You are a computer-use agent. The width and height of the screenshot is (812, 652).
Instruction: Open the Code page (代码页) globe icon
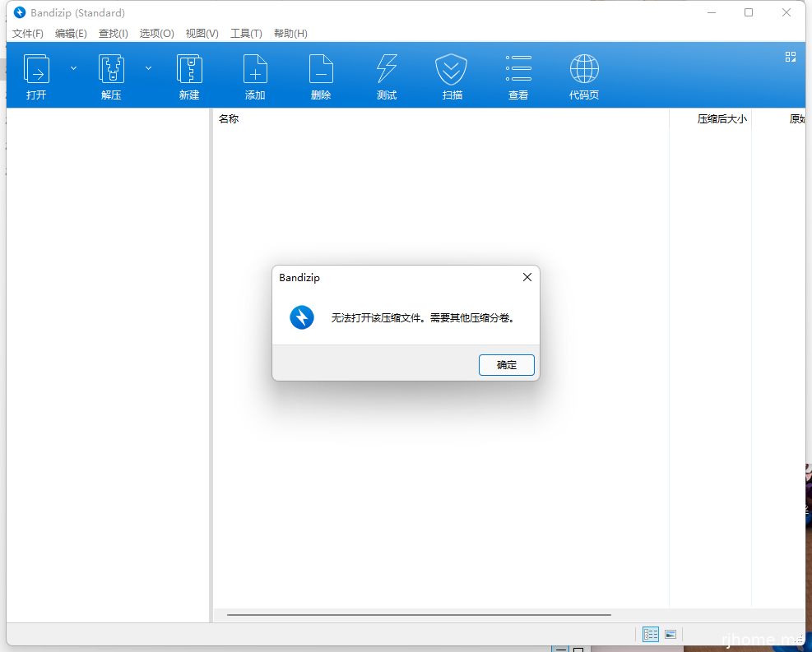click(584, 70)
